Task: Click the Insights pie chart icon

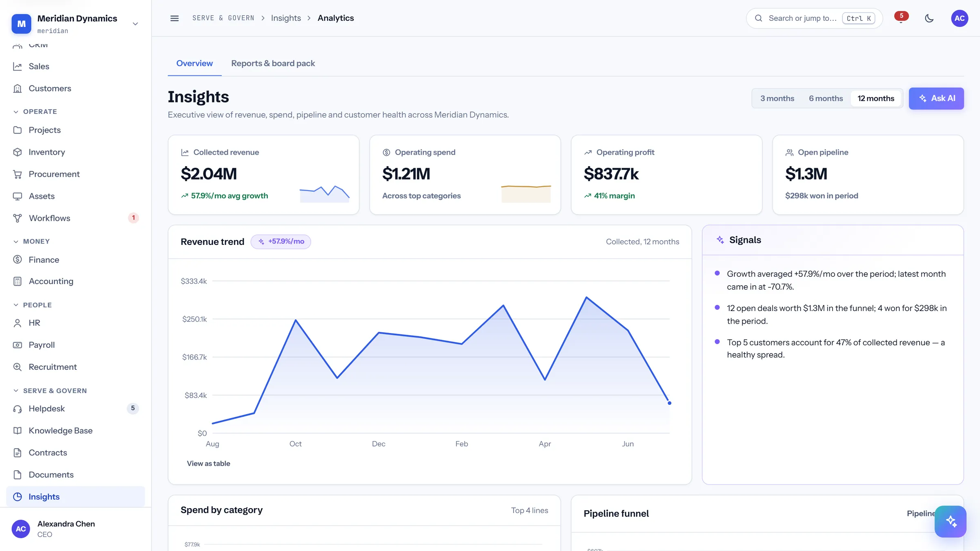Action: pos(17,497)
